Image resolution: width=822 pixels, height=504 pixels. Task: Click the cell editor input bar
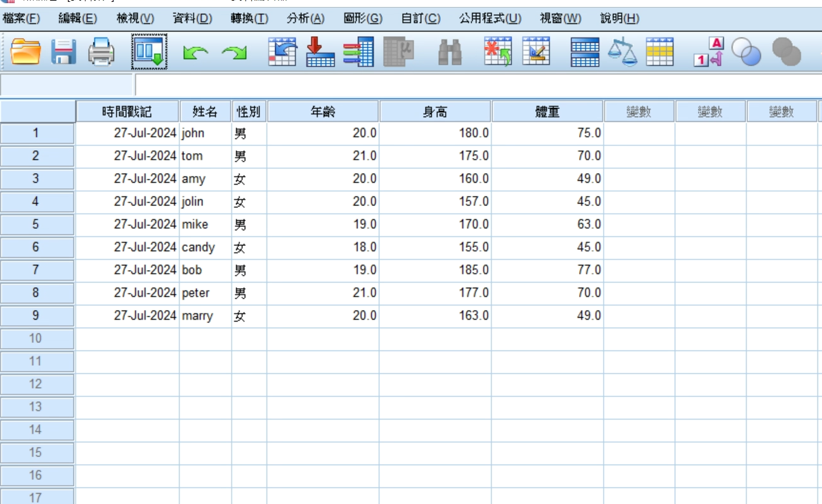click(476, 85)
